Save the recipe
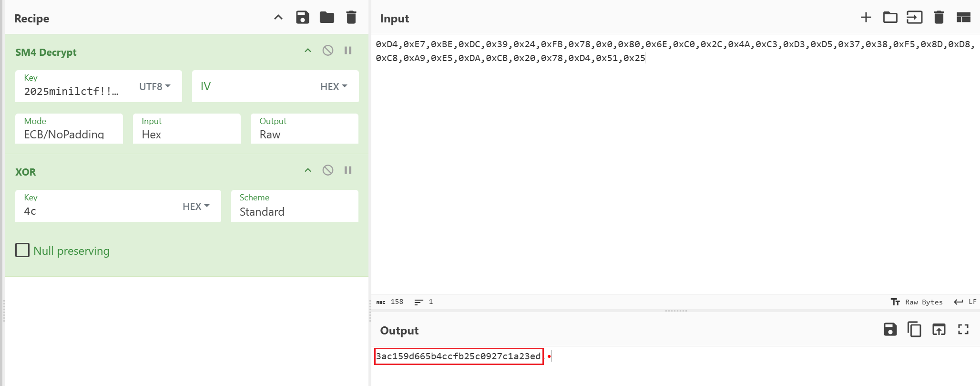 (303, 18)
